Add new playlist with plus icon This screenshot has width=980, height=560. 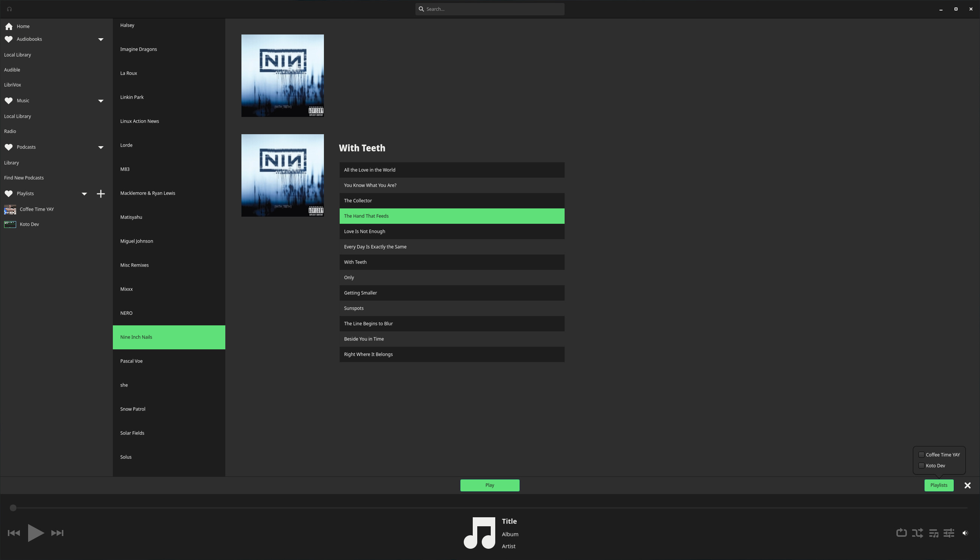click(101, 194)
